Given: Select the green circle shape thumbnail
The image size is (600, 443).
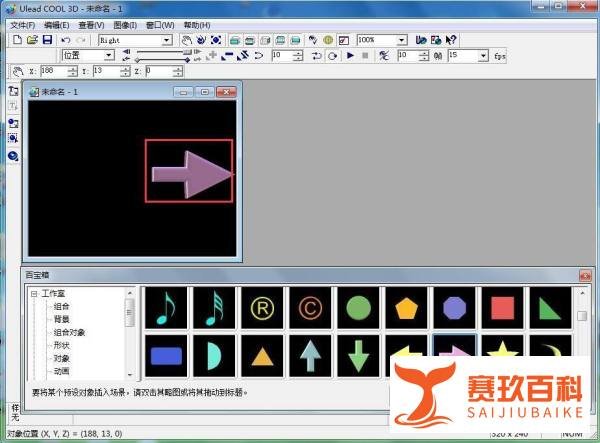Looking at the screenshot, I should coord(358,308).
